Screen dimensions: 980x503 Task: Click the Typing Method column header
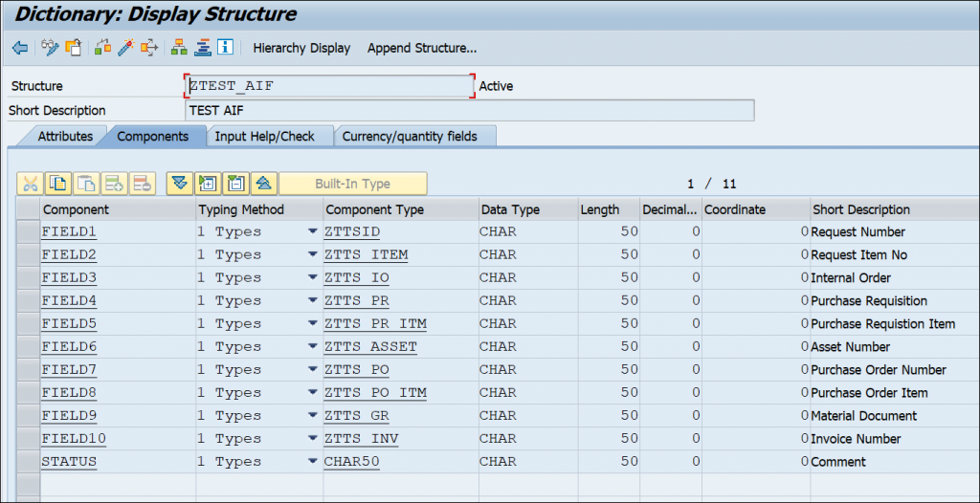coord(259,210)
